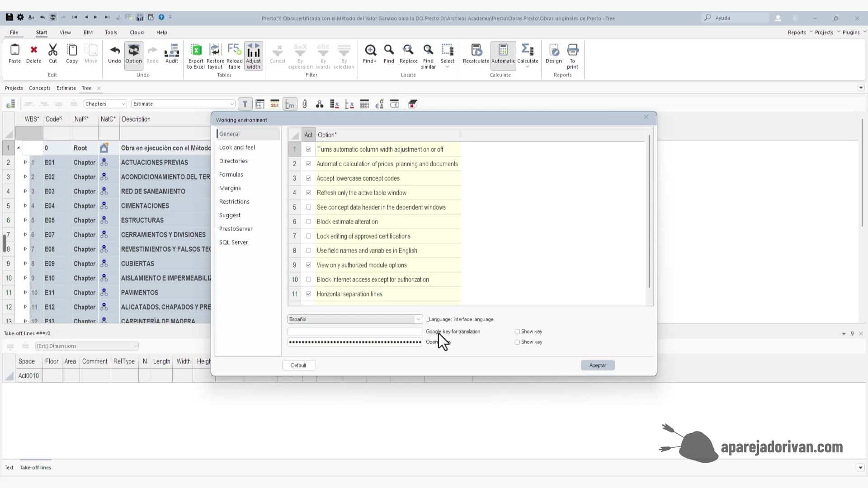The image size is (868, 488).
Task: Click the Google key for translation field
Action: click(355, 332)
